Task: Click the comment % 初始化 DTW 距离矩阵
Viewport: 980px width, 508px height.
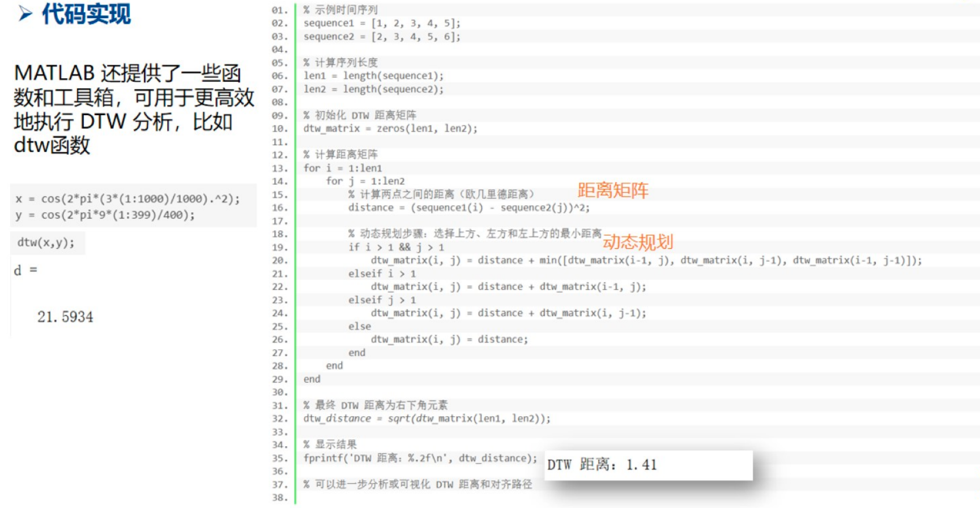Action: [x=360, y=115]
